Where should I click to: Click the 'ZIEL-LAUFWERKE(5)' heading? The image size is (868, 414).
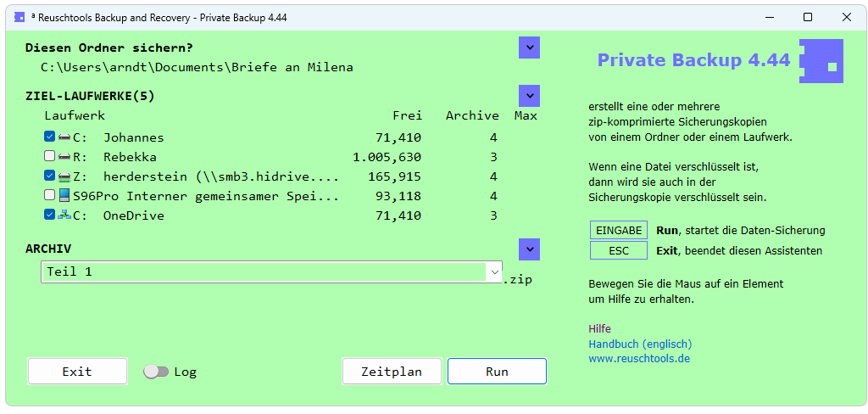pos(90,96)
